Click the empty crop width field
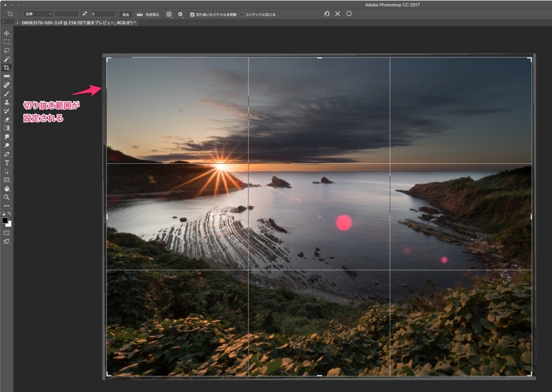The width and height of the screenshot is (552, 392). point(66,14)
